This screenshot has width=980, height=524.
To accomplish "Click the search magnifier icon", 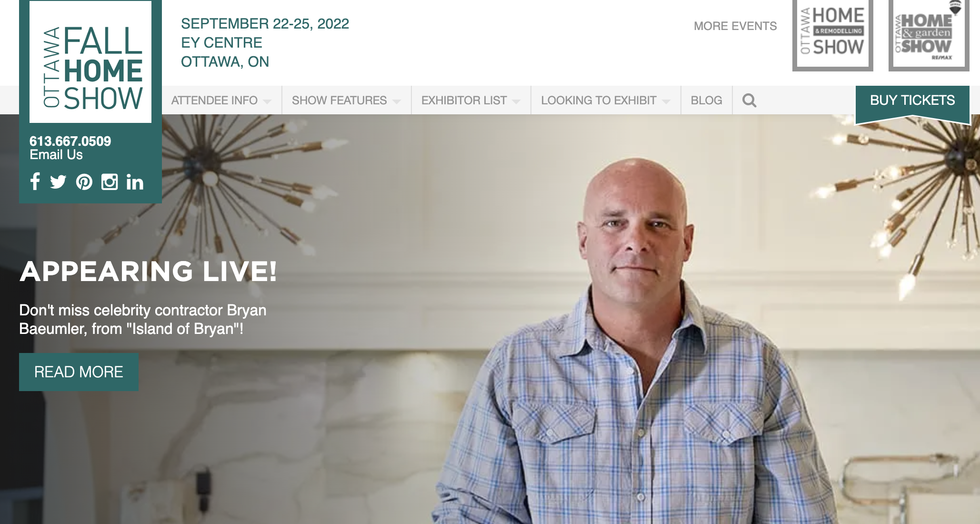I will tap(749, 101).
